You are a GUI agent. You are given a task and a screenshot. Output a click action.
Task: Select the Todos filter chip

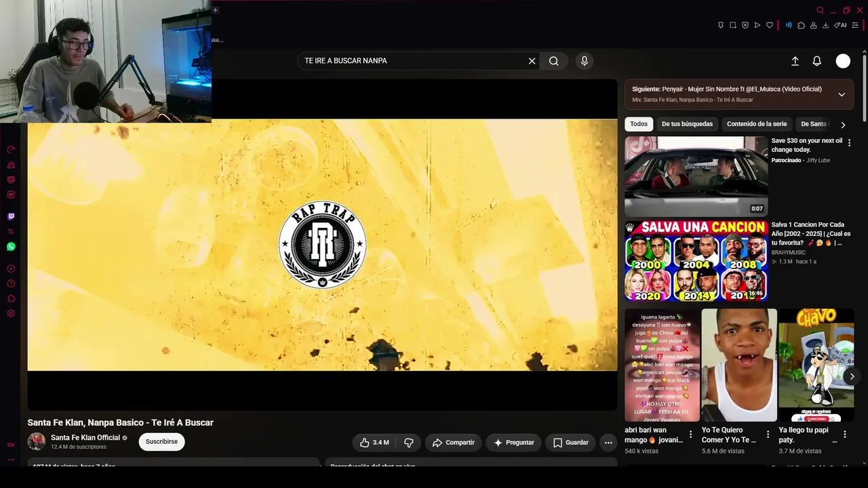pyautogui.click(x=639, y=124)
